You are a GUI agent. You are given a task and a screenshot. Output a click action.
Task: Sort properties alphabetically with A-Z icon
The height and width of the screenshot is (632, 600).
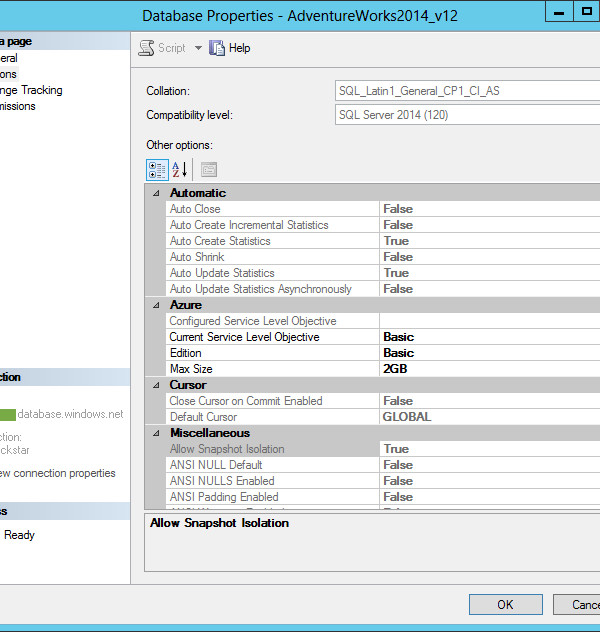point(180,170)
